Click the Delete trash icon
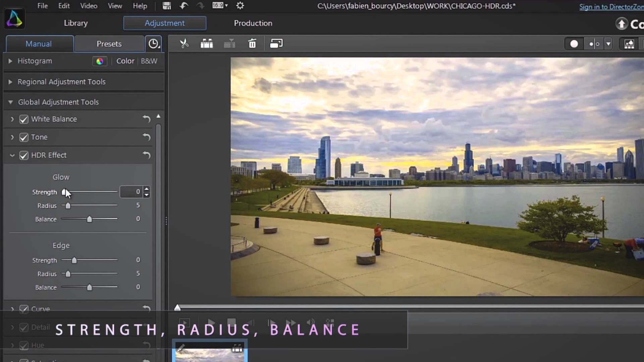 point(252,44)
